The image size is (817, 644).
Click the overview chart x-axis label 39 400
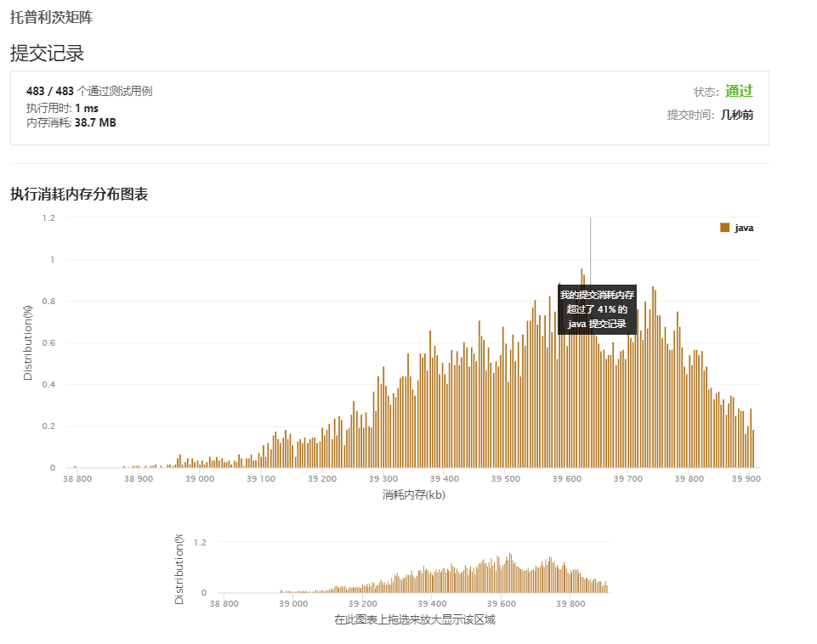[x=432, y=603]
